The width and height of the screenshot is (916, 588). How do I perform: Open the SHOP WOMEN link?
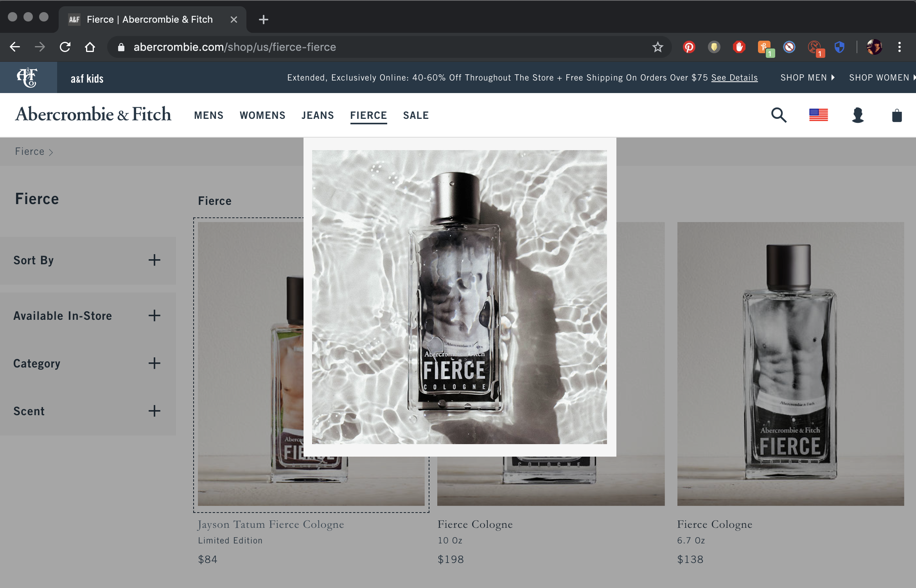(x=882, y=77)
